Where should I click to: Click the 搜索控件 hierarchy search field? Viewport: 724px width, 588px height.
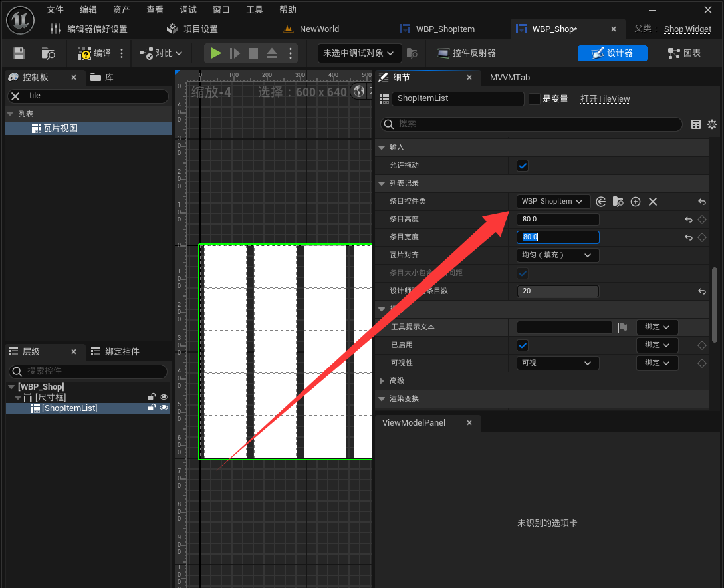point(88,371)
